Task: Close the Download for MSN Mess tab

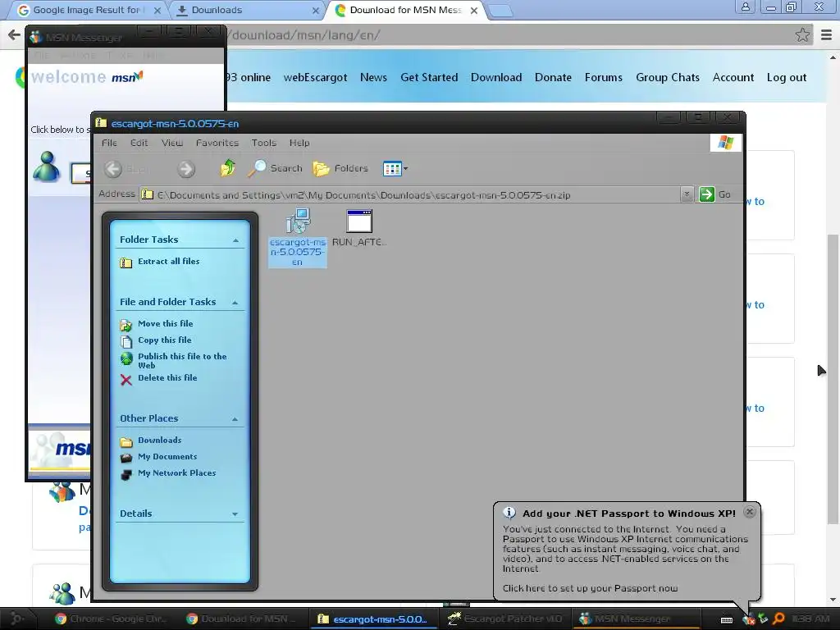Action: [x=473, y=10]
